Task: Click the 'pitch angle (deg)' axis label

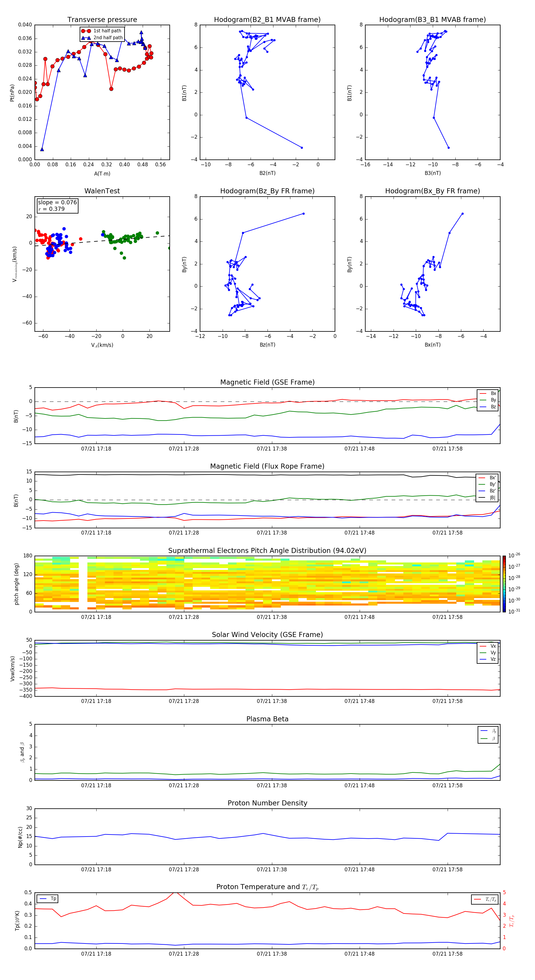Action: tap(16, 584)
